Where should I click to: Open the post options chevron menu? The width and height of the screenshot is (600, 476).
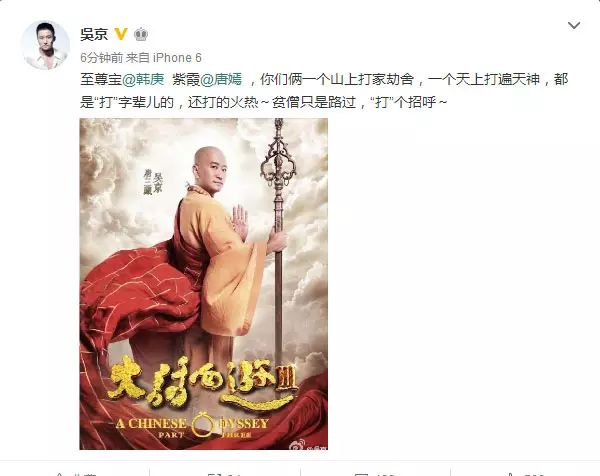(574, 26)
